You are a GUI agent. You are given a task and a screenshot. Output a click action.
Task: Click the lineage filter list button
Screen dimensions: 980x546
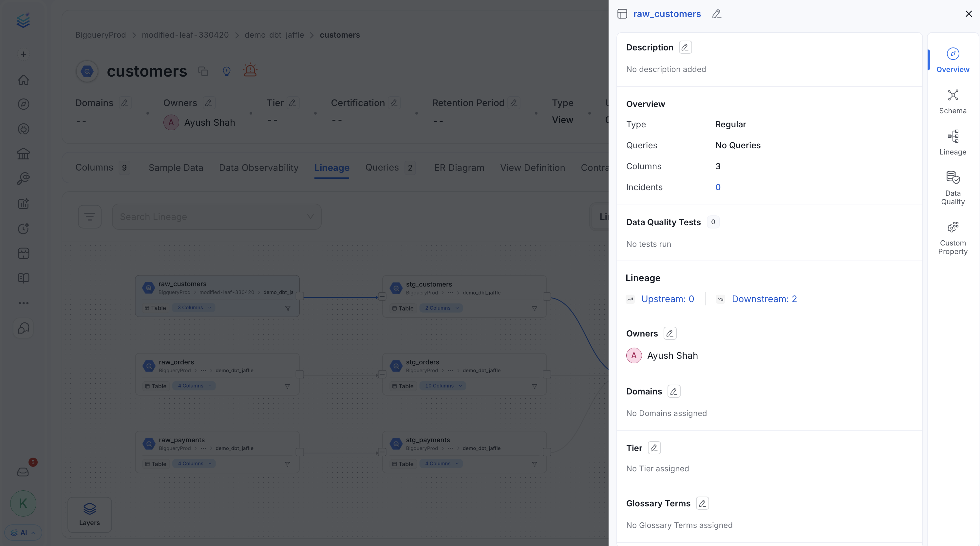point(89,217)
